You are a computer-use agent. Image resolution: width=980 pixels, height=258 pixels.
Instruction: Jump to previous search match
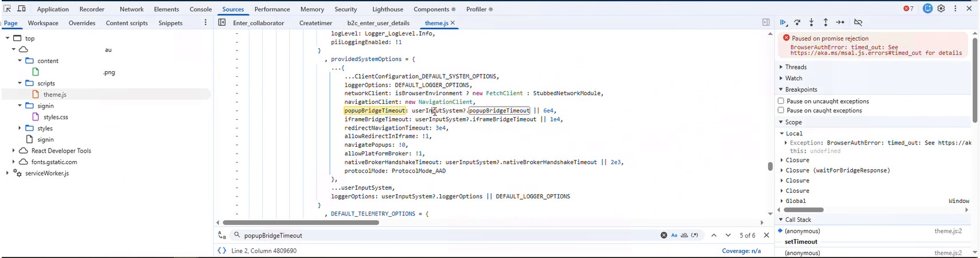[714, 235]
